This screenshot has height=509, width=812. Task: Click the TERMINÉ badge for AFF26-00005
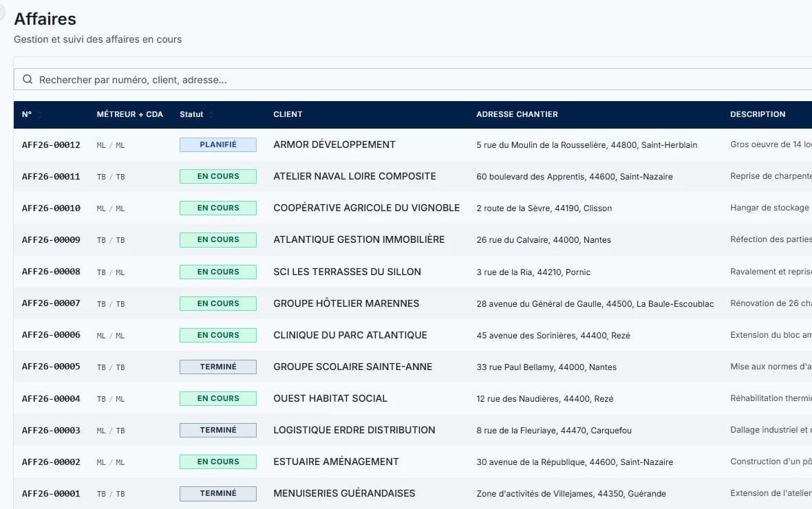[218, 367]
